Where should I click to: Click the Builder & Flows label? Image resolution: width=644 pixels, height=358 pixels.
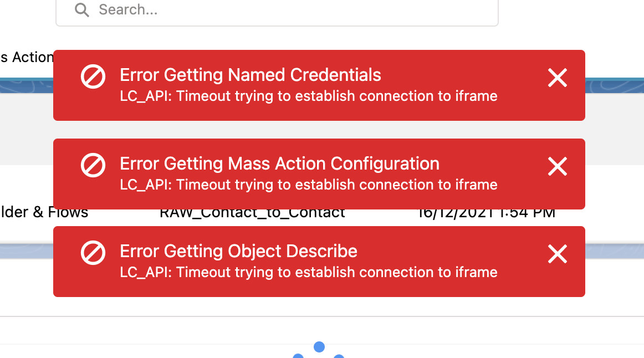(44, 212)
